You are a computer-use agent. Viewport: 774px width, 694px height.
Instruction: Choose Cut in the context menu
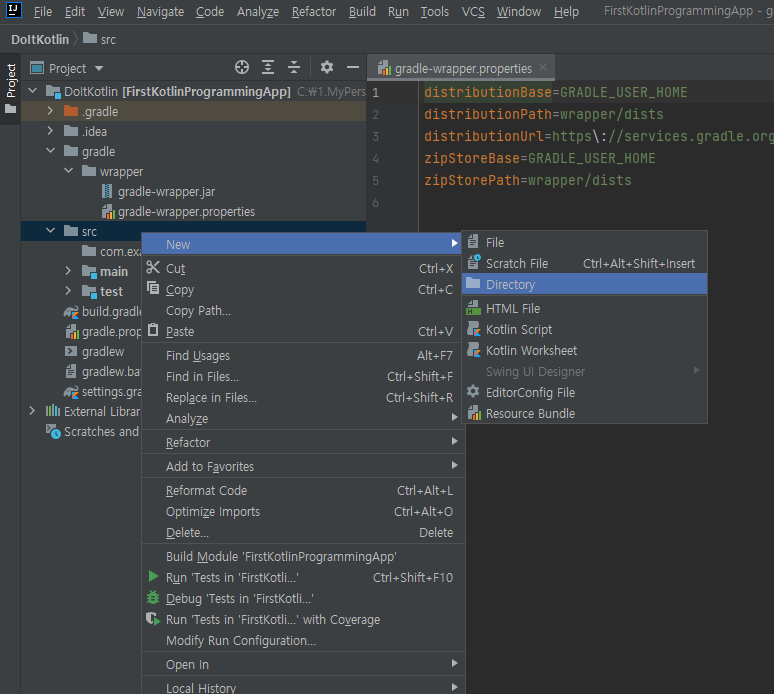pyautogui.click(x=302, y=269)
